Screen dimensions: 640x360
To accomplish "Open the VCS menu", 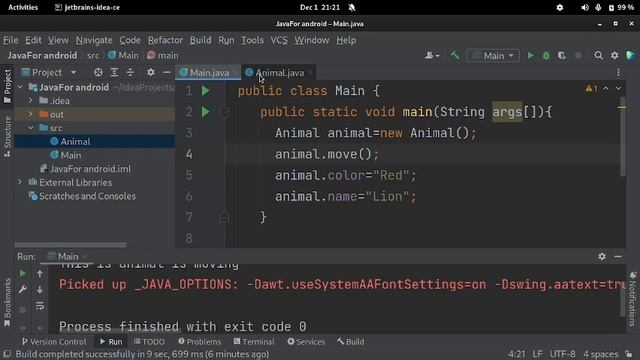I will click(x=279, y=40).
